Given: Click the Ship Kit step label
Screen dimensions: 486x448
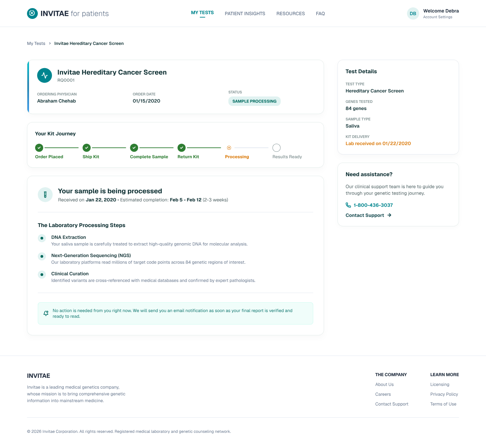Looking at the screenshot, I should [x=91, y=157].
